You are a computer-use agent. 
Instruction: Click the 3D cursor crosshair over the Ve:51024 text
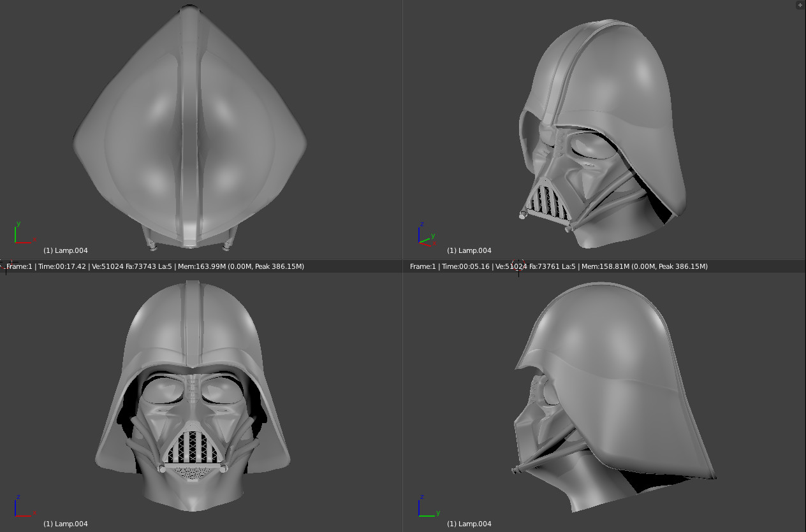(518, 266)
